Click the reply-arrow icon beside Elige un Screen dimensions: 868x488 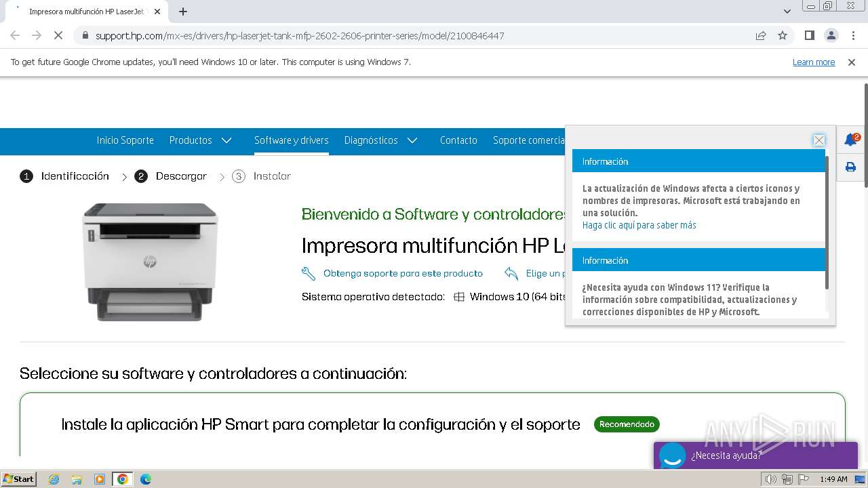pyautogui.click(x=511, y=273)
